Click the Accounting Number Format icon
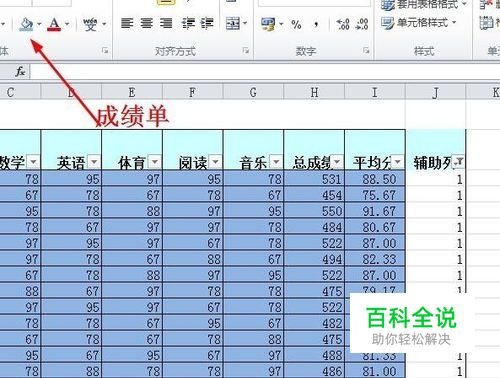Screen dimensions: 500x378 (x=268, y=24)
